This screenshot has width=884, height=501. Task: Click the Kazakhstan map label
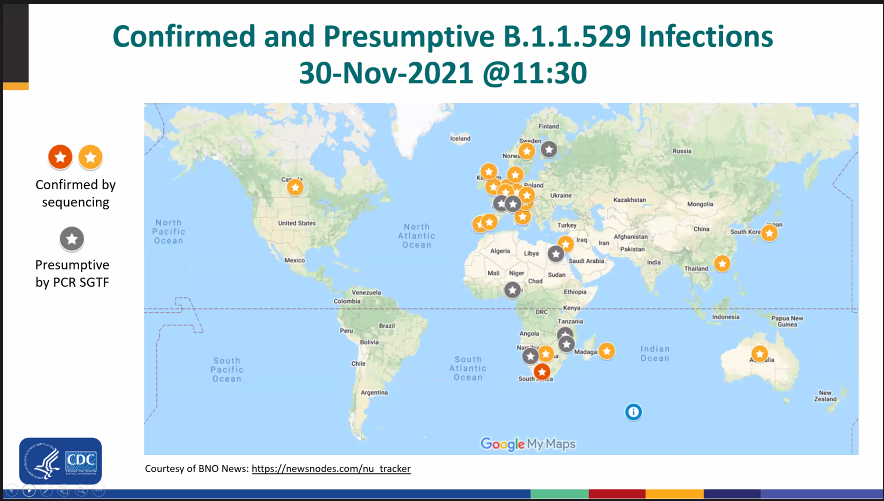tap(630, 200)
